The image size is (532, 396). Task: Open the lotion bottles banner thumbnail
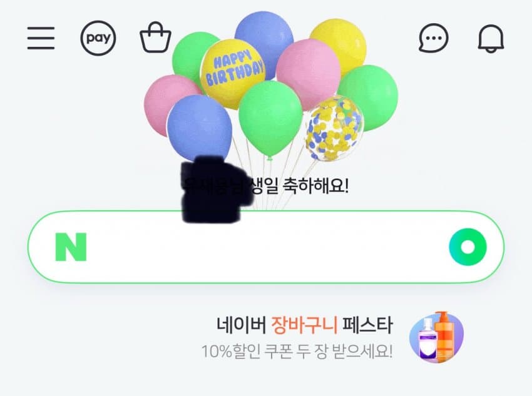point(437,337)
